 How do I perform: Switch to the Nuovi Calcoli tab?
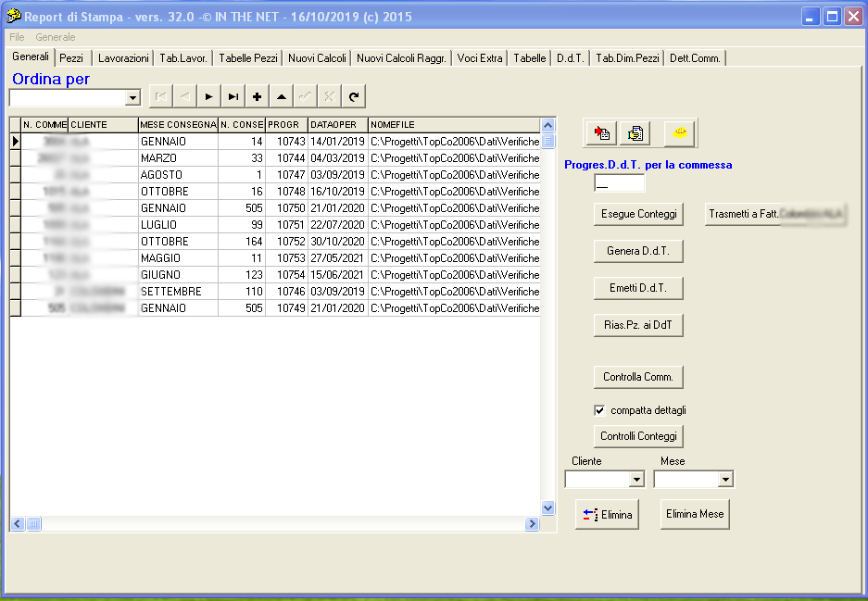point(317,58)
